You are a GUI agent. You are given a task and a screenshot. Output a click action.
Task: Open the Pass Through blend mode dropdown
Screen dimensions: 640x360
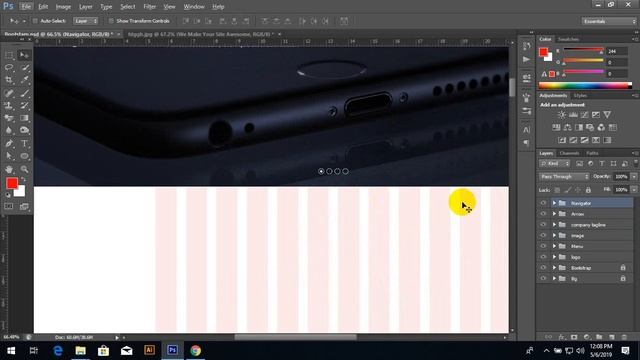pyautogui.click(x=564, y=177)
